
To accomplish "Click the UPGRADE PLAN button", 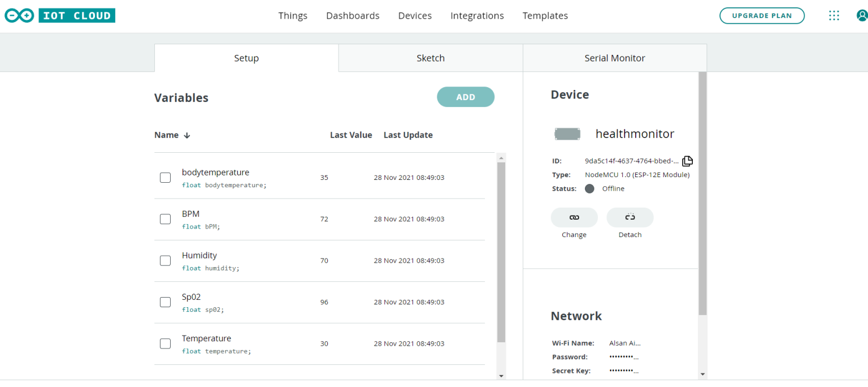I will pyautogui.click(x=762, y=15).
